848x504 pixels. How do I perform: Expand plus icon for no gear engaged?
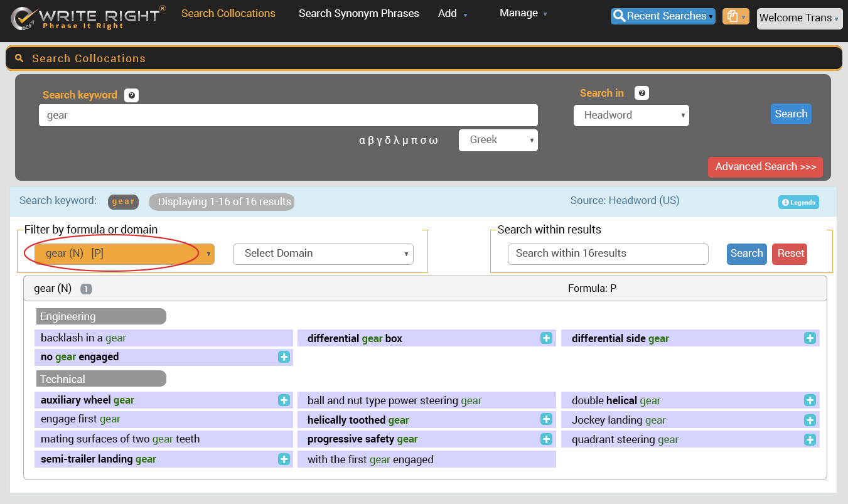point(284,357)
